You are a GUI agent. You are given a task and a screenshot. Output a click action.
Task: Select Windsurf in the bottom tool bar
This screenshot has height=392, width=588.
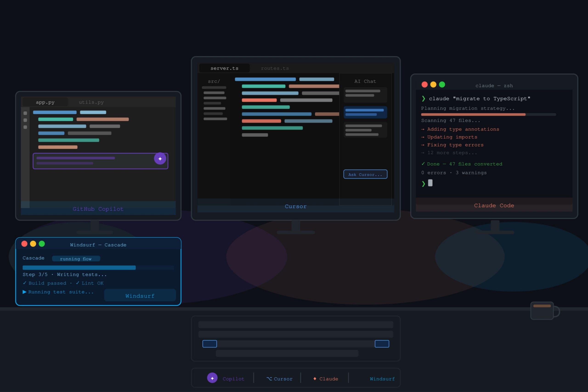click(382, 379)
